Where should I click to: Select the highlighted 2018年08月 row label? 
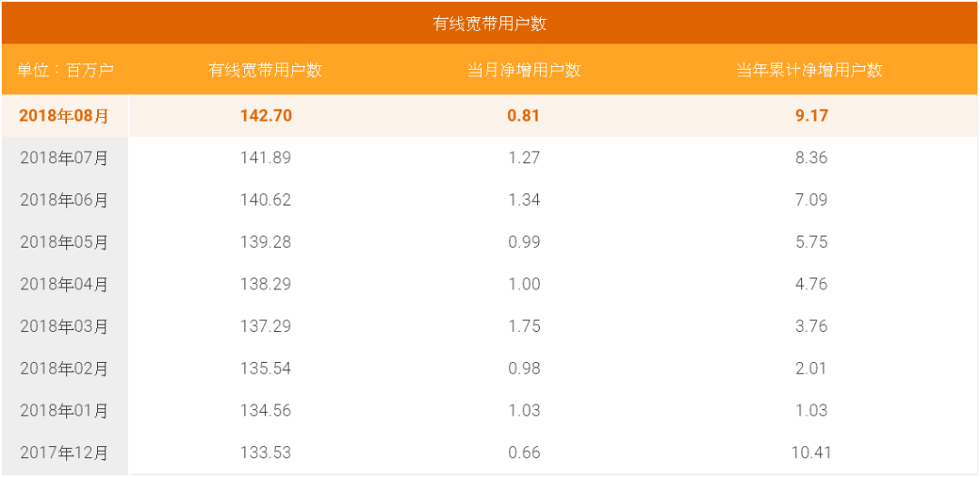pos(65,116)
